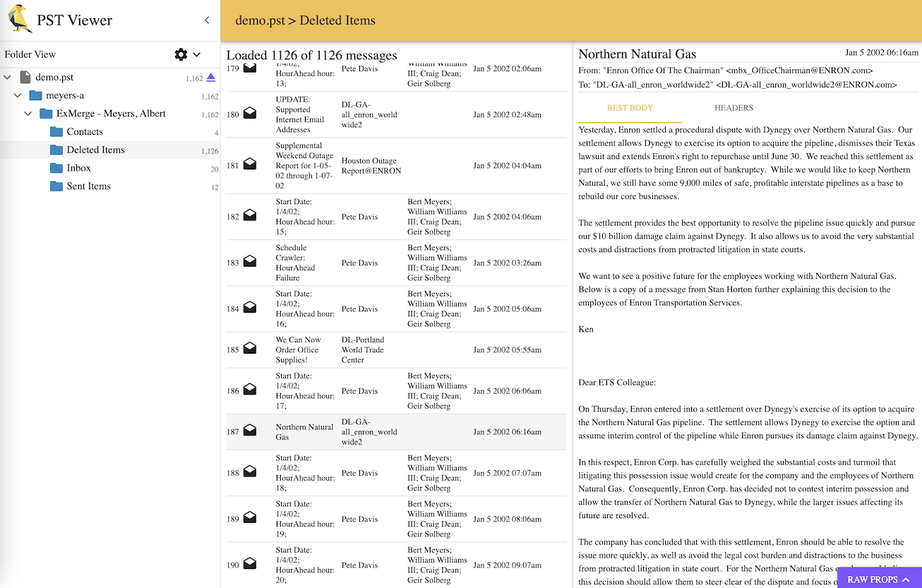Click the ExMerge - Meyers, Albert folder icon
The height and width of the screenshot is (588, 922).
46,114
